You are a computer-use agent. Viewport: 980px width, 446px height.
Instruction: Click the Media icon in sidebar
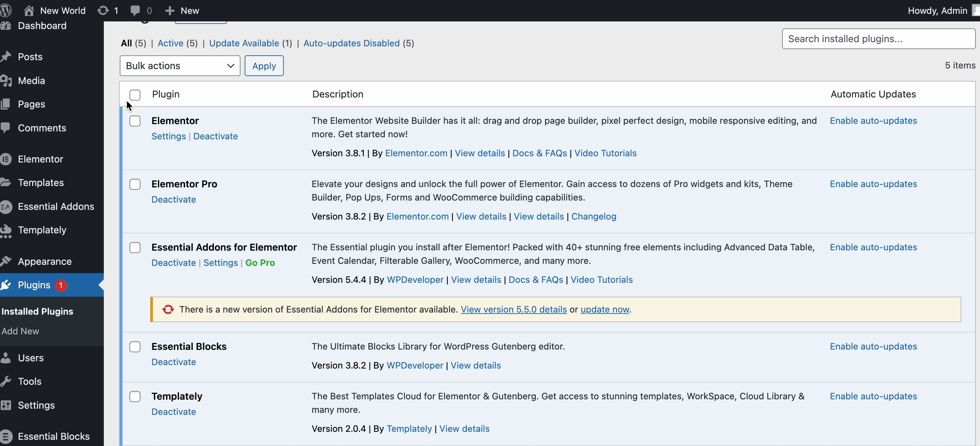pos(6,80)
